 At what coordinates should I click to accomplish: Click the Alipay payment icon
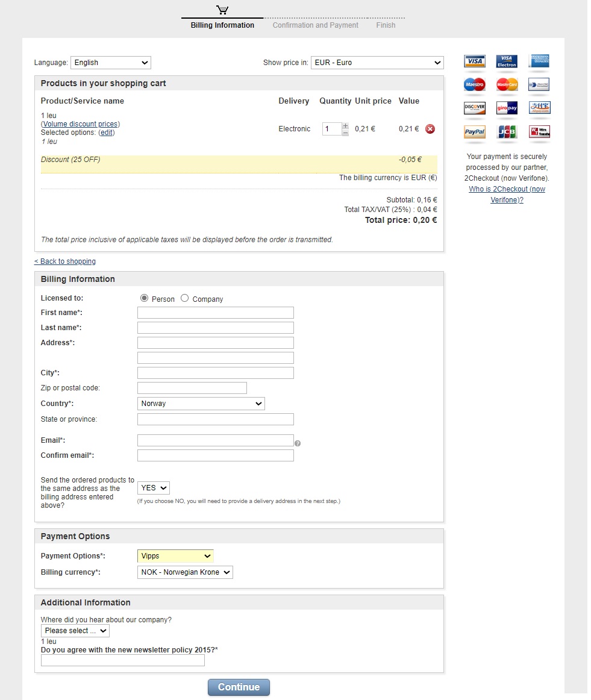pos(539,107)
